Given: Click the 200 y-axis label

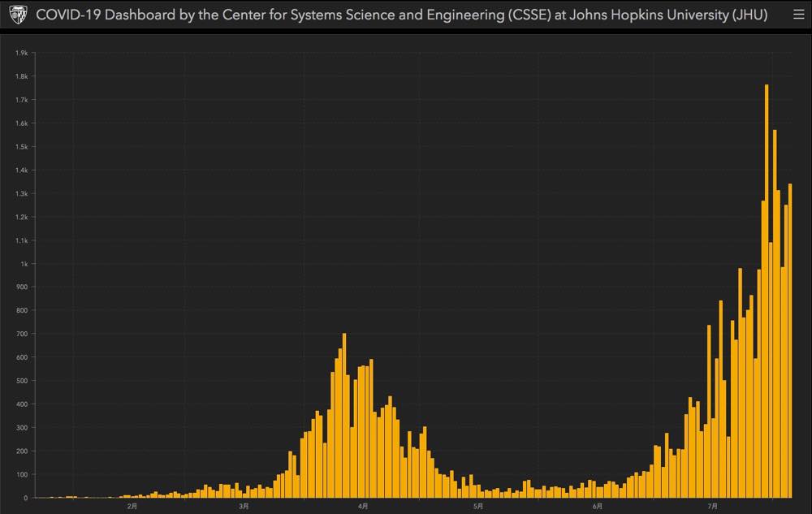Looking at the screenshot, I should (x=23, y=451).
